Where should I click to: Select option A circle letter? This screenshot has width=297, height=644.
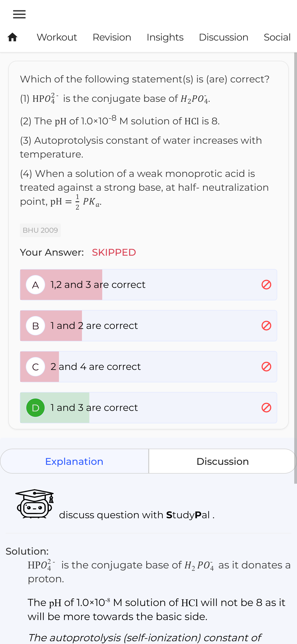pos(35,285)
